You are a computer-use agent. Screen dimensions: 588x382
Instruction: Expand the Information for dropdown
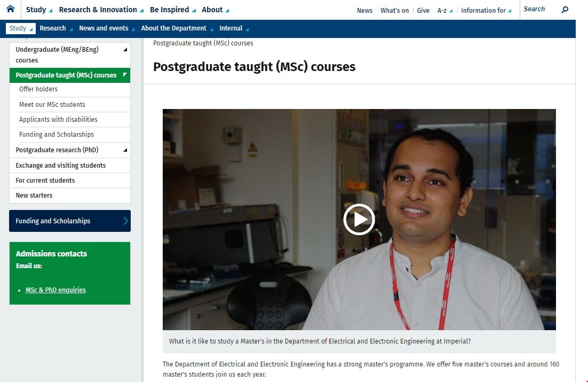486,10
